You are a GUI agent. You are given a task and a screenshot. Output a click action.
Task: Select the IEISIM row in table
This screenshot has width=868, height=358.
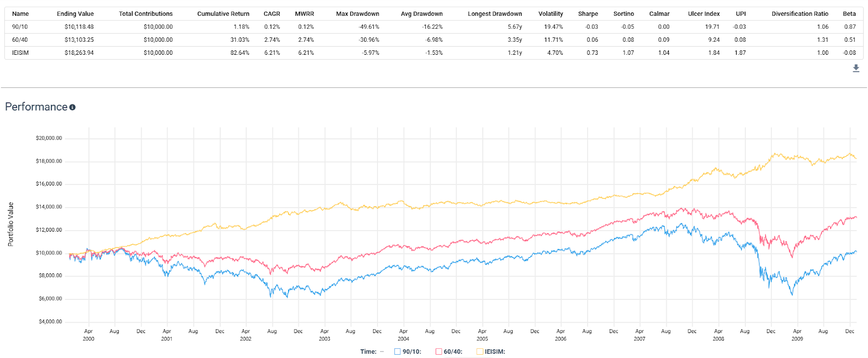click(x=433, y=53)
